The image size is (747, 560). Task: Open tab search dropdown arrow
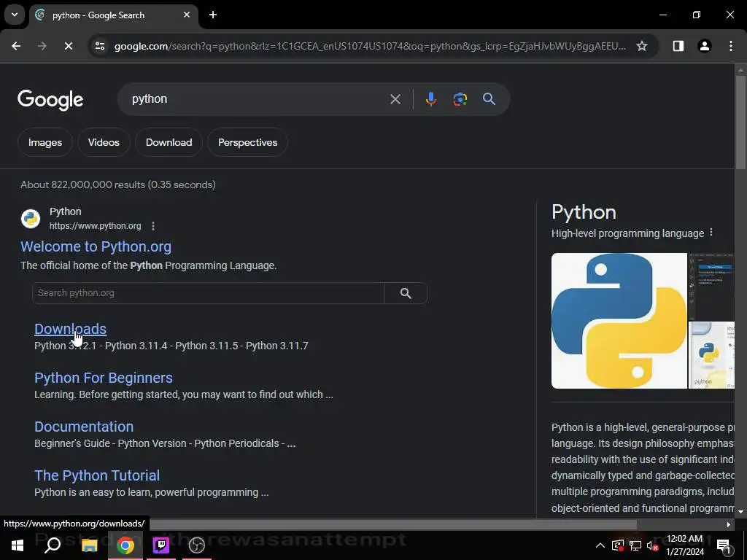pyautogui.click(x=15, y=15)
